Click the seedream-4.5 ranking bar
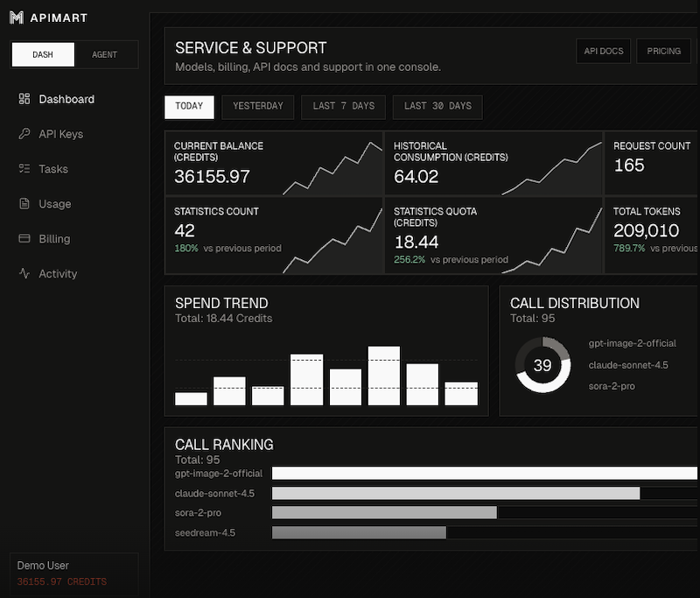The image size is (700, 598). click(359, 533)
